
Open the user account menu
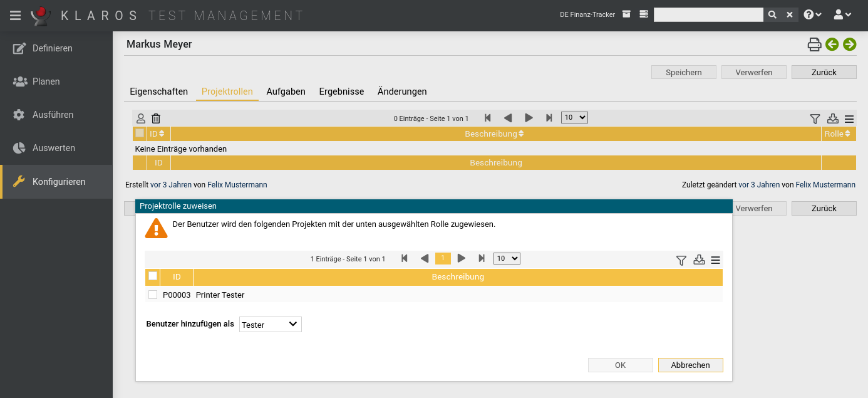843,14
